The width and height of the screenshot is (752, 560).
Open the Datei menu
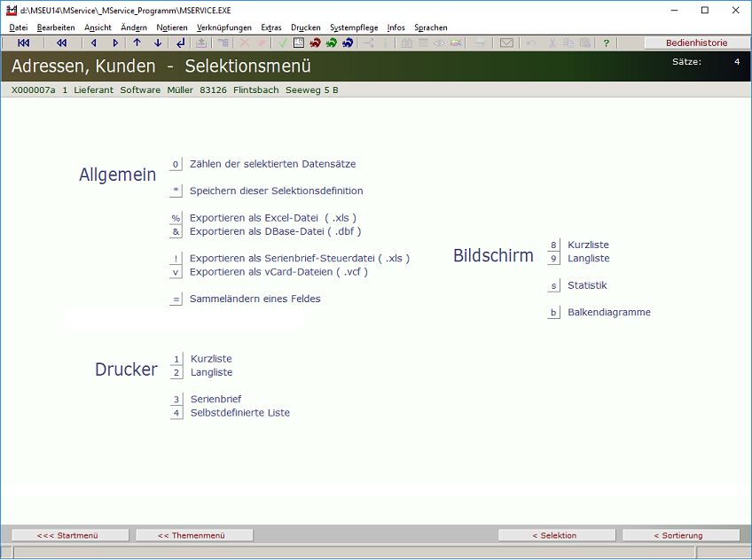point(19,27)
